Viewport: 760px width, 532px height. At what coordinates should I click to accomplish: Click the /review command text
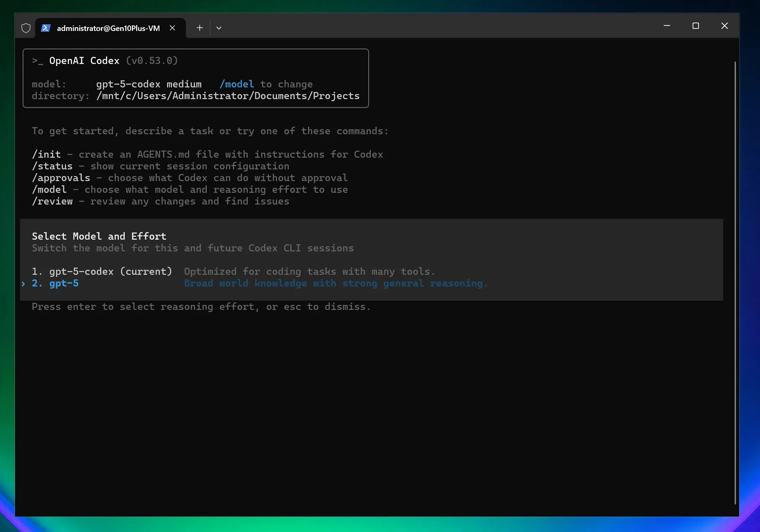(x=52, y=202)
